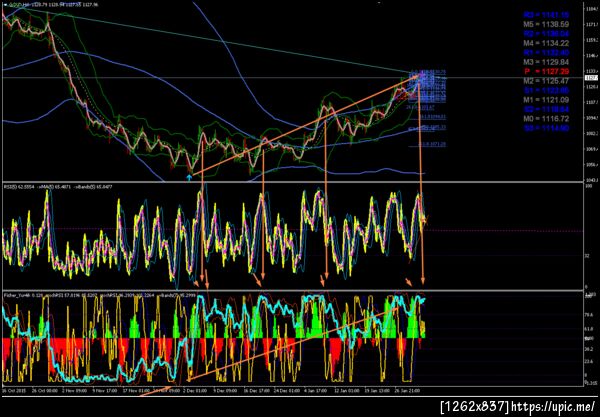
Task: Click the 12 Jan 01:00 time axis label
Action: click(x=347, y=391)
